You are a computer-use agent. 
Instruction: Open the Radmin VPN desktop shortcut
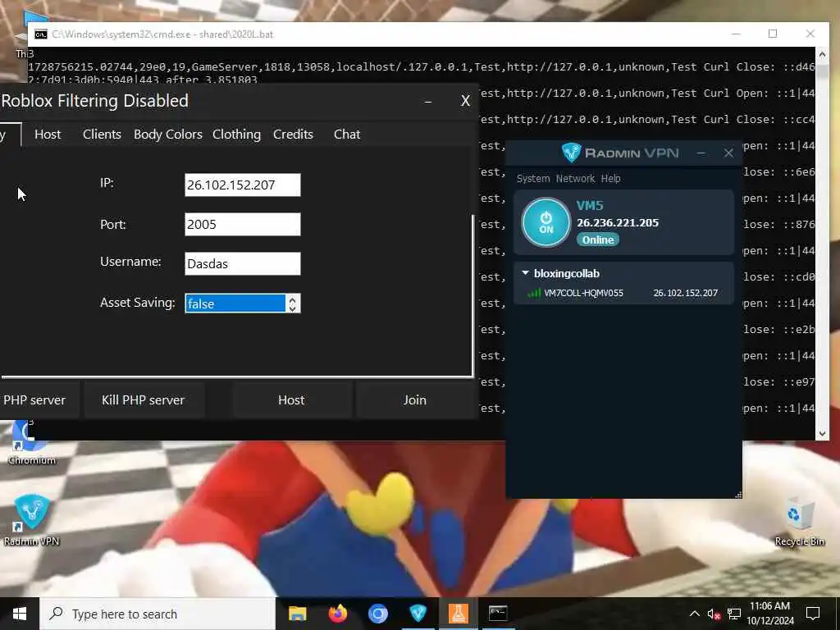click(32, 520)
